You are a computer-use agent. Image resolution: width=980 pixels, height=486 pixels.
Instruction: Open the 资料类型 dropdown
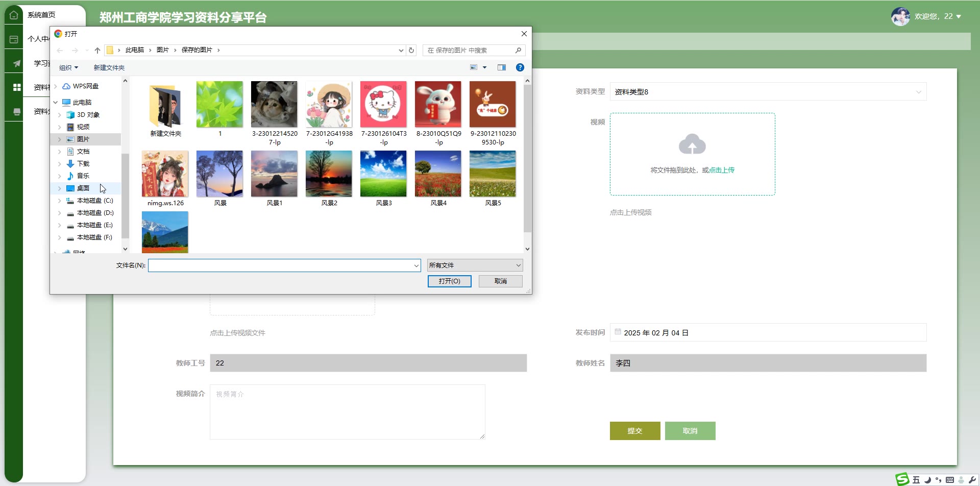pyautogui.click(x=768, y=92)
